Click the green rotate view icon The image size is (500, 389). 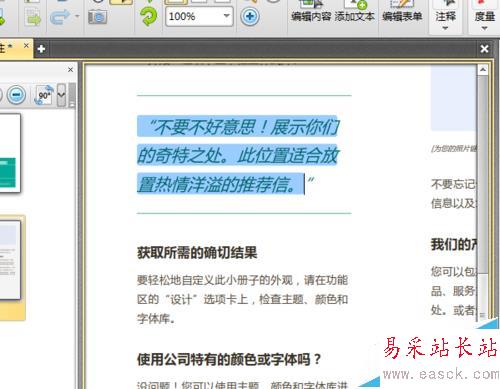(x=149, y=16)
